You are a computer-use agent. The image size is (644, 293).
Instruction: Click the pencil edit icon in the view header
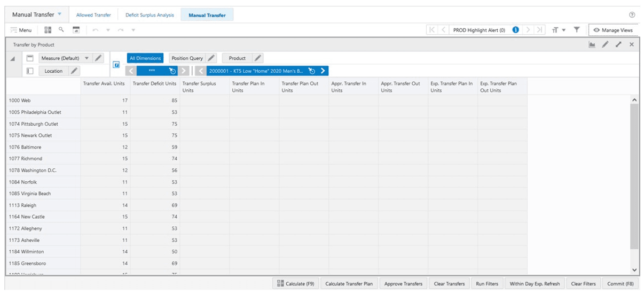pyautogui.click(x=606, y=45)
